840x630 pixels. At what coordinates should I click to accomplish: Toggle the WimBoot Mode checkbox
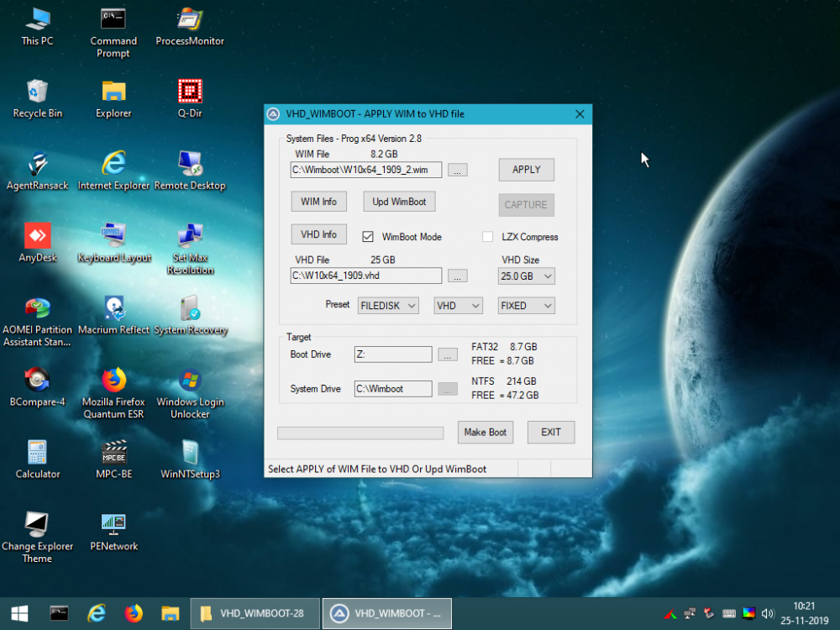368,237
